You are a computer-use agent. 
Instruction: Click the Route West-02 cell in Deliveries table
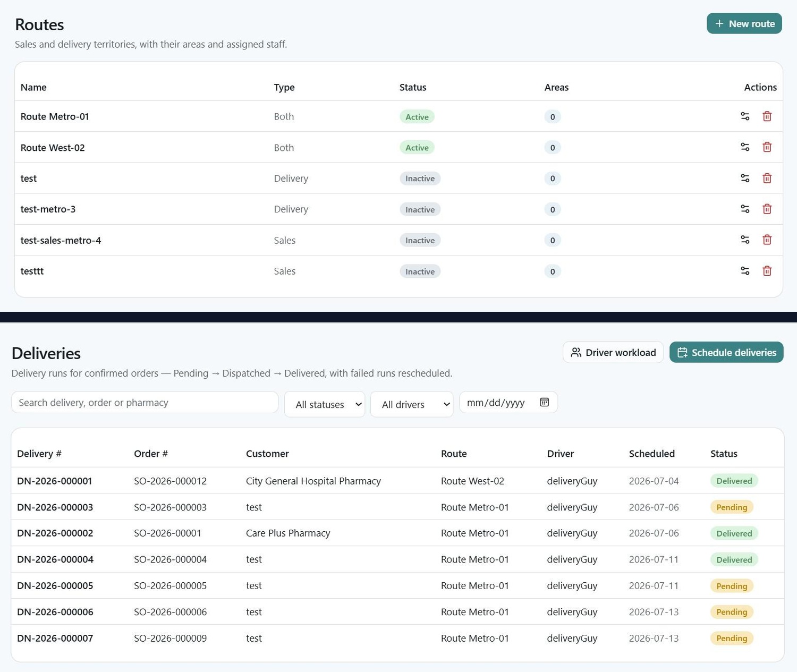coord(472,481)
